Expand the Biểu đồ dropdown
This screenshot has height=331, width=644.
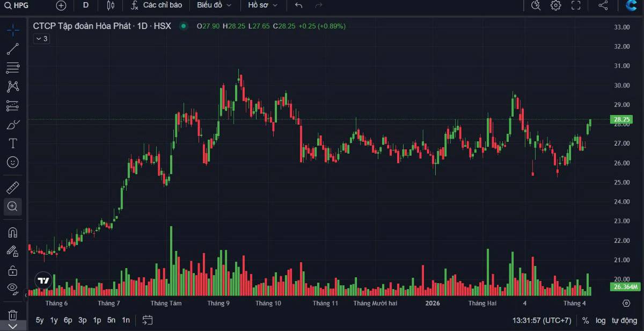coord(214,5)
